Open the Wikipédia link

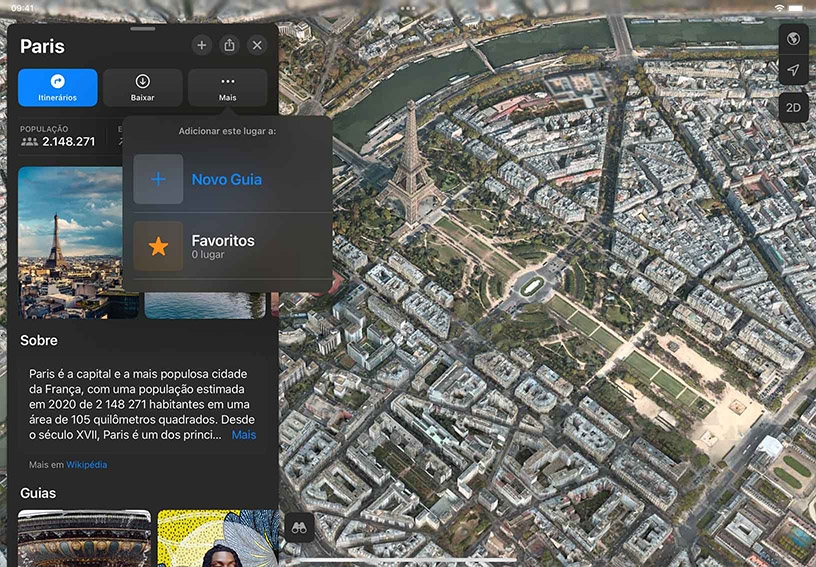tap(86, 465)
